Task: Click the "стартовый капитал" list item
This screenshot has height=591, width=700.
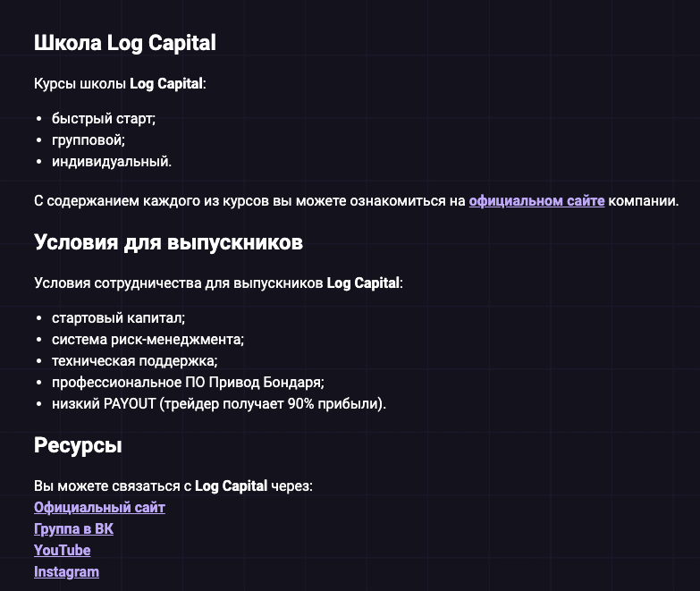Action: [118, 318]
